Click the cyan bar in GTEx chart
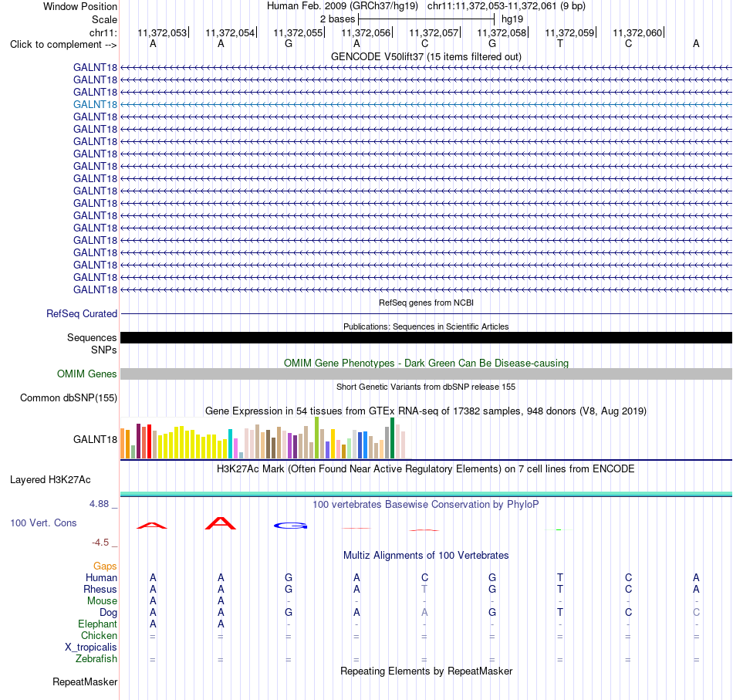The width and height of the screenshot is (733, 700). (231, 444)
